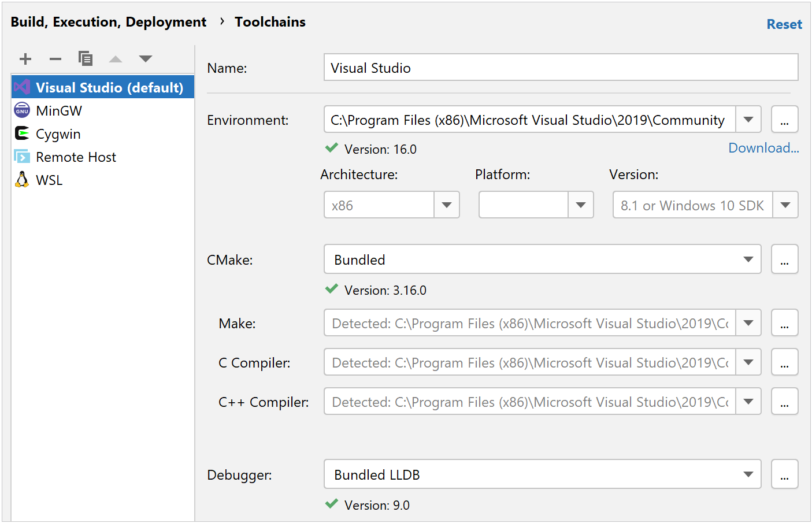The image size is (812, 523).
Task: Open C Compiler dropdown arrow
Action: point(748,362)
